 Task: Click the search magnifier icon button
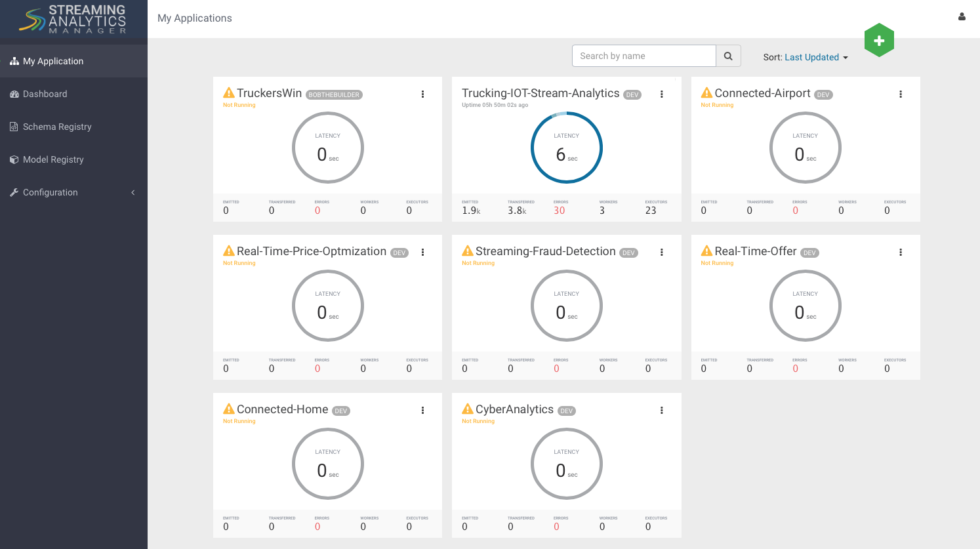point(728,56)
